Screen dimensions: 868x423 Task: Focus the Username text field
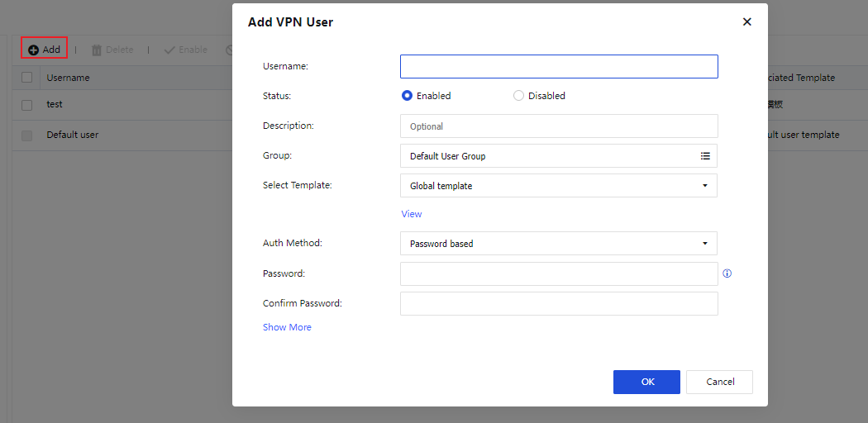point(559,66)
